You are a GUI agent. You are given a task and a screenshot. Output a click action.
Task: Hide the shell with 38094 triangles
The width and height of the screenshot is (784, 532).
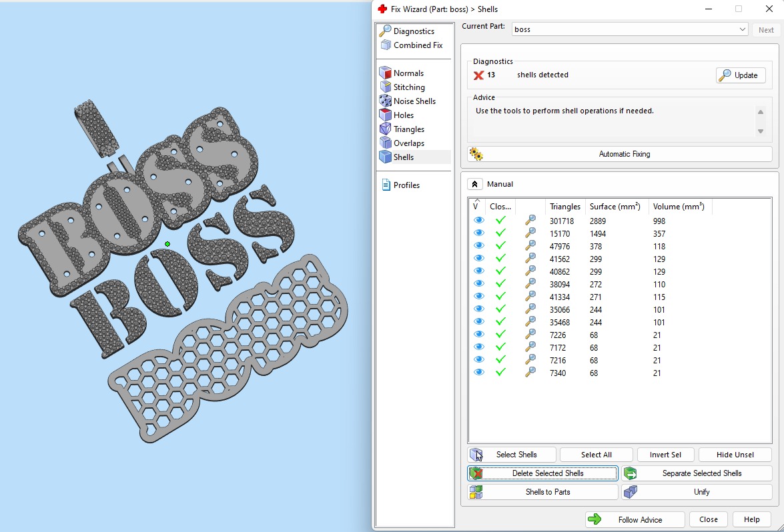[478, 284]
